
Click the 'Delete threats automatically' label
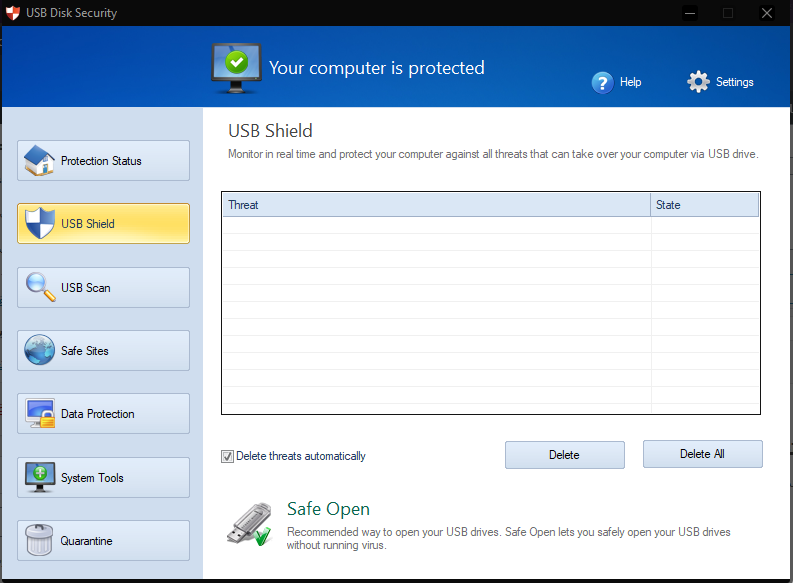[300, 456]
